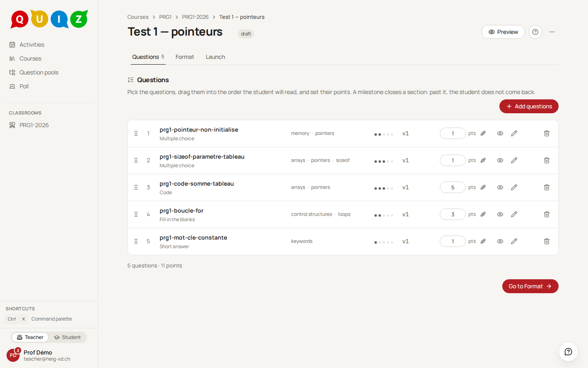Image resolution: width=588 pixels, height=368 pixels.
Task: Click the points field for prg1-code-somme-tableau
Action: point(452,187)
